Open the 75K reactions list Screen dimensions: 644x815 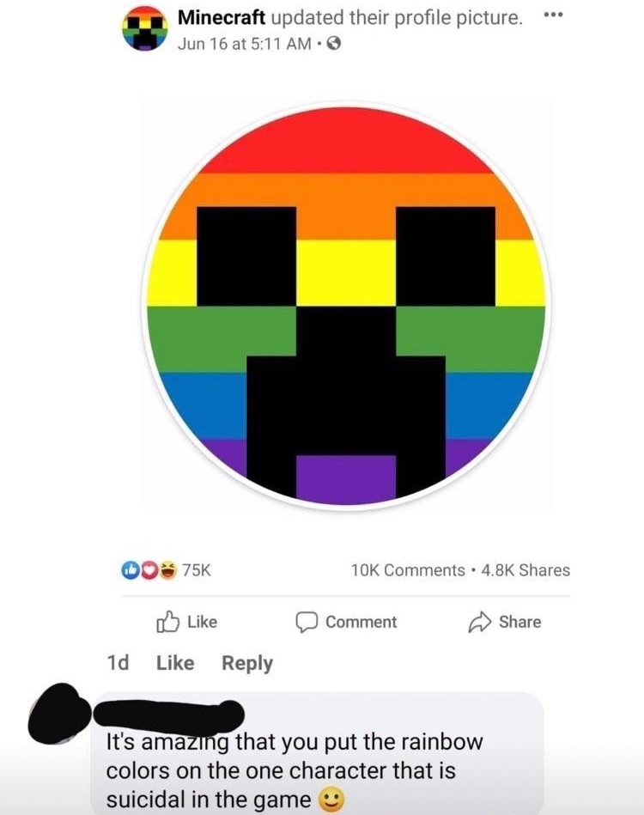tap(197, 570)
